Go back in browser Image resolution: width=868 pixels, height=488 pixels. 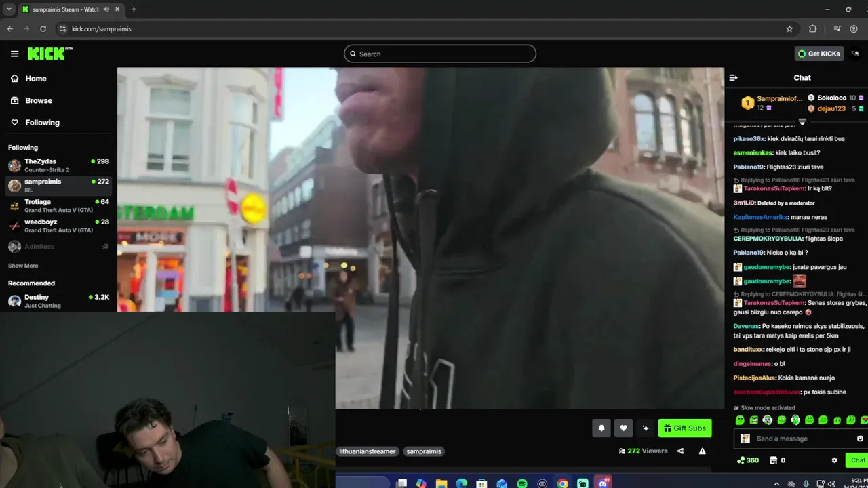pos(10,29)
